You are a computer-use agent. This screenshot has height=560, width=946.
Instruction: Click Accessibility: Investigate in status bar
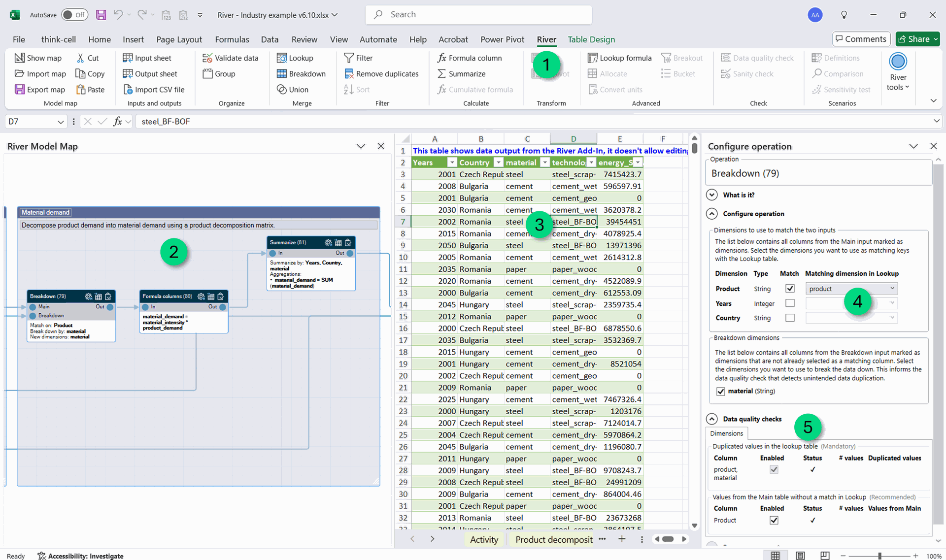coord(81,556)
